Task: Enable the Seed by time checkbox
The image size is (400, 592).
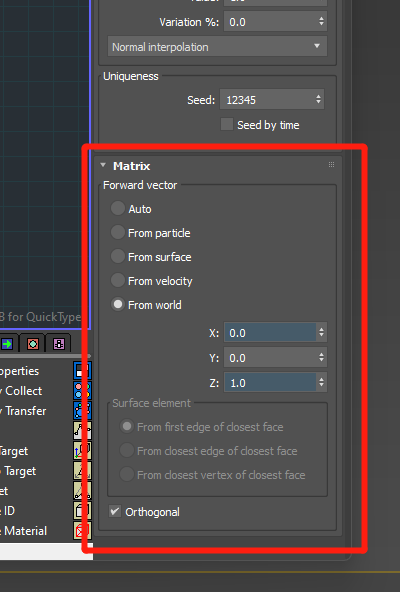Action: click(x=227, y=124)
